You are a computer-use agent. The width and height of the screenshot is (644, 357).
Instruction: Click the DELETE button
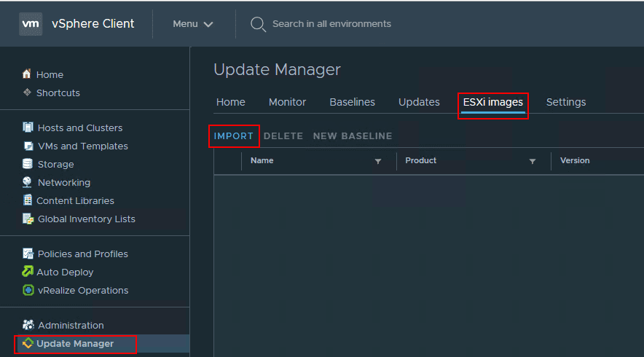point(283,136)
